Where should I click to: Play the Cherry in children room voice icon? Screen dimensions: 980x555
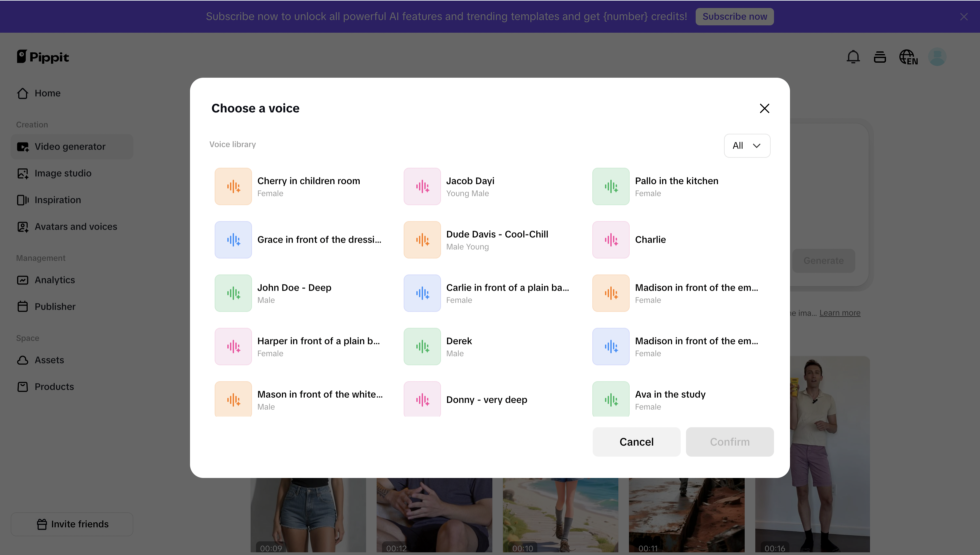[x=233, y=186]
